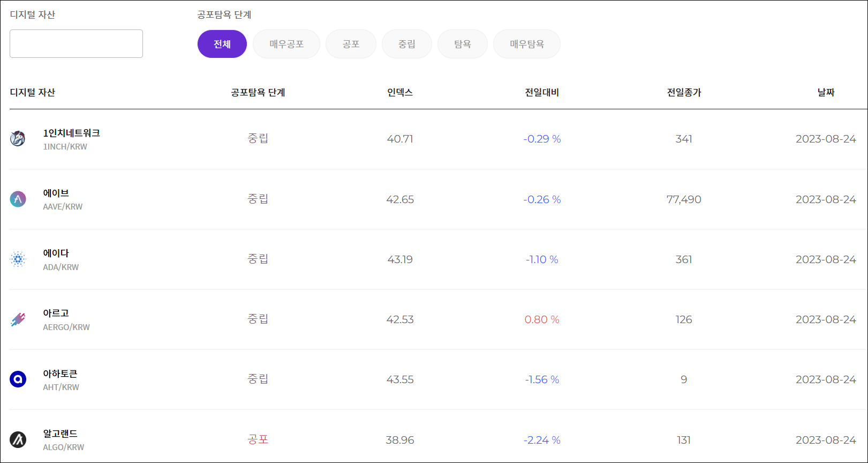Open the 아르고 asset name
This screenshot has width=868, height=463.
pos(56,313)
